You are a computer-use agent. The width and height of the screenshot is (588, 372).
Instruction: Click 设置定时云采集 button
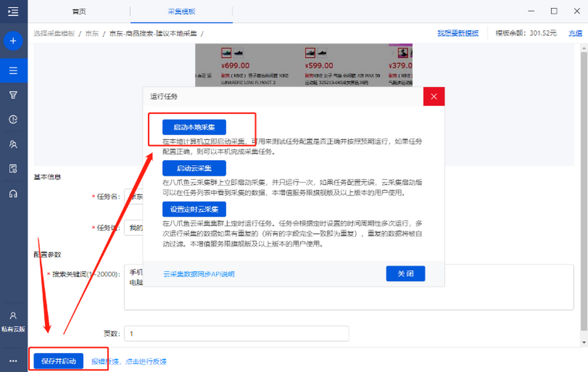(194, 209)
